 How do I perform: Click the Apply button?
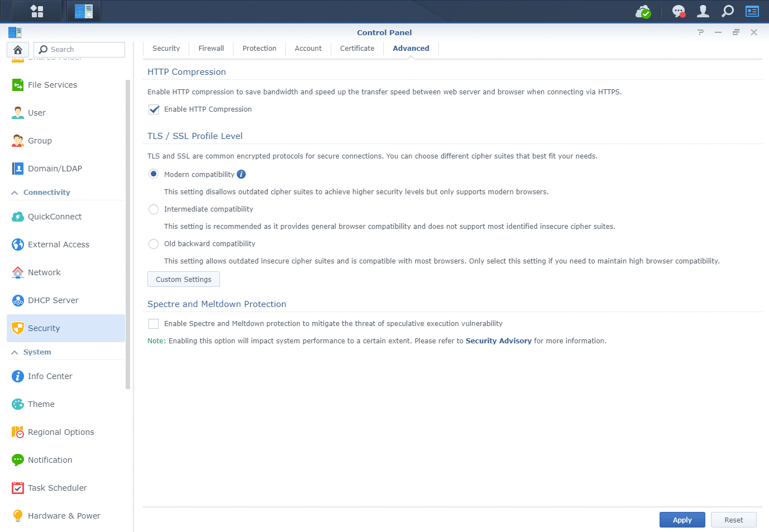(x=682, y=520)
